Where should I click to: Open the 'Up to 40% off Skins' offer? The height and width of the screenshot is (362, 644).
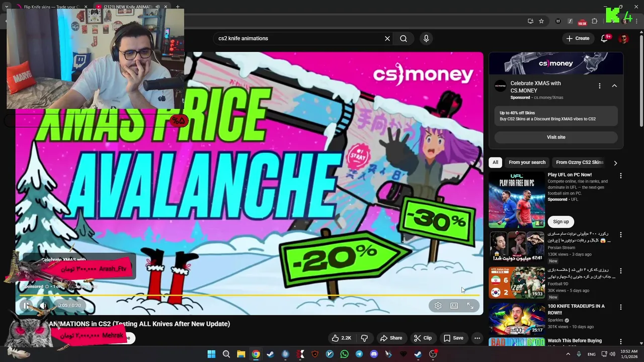(x=556, y=116)
